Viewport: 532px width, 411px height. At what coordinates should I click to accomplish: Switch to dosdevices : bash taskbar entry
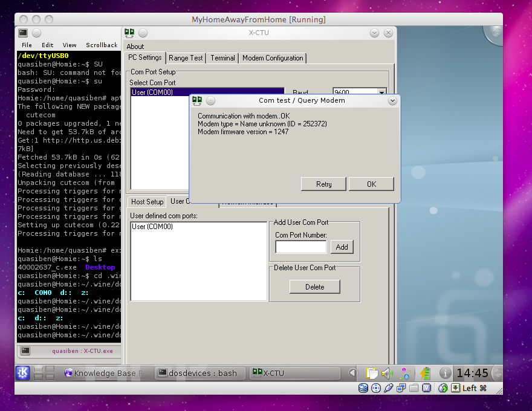coord(200,373)
